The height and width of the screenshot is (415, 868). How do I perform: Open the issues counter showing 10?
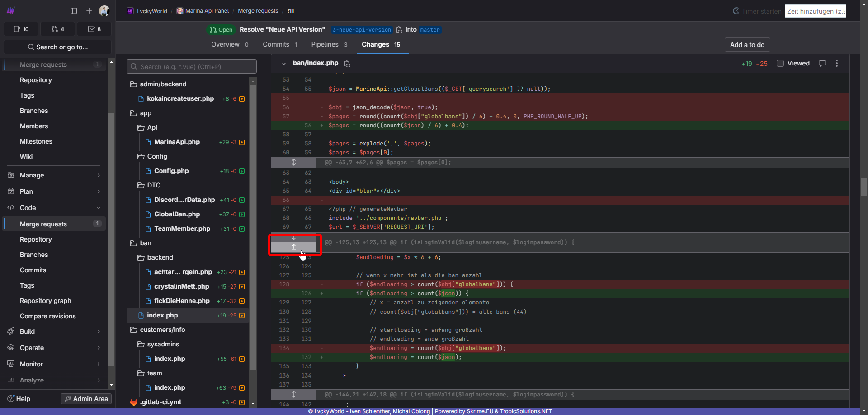point(21,29)
